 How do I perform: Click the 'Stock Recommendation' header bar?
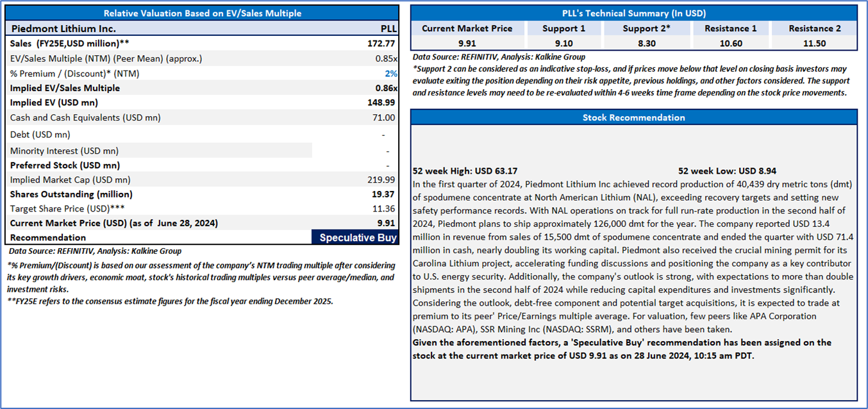coord(633,117)
